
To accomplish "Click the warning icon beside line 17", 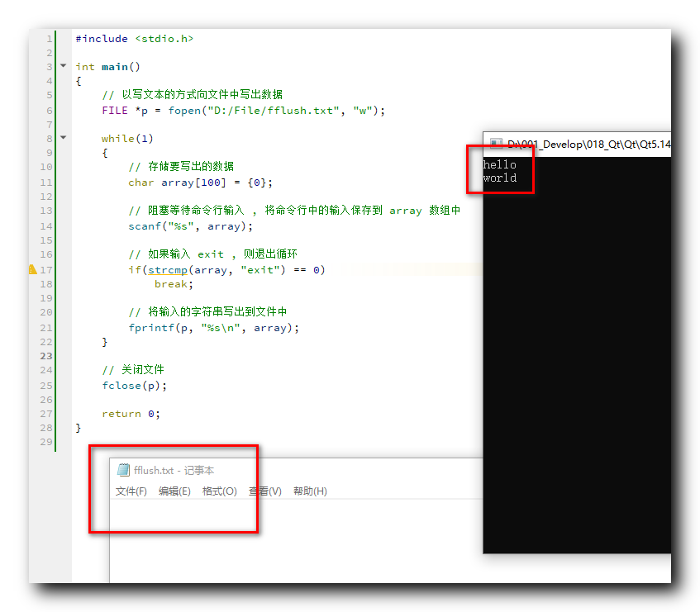I will [x=32, y=269].
